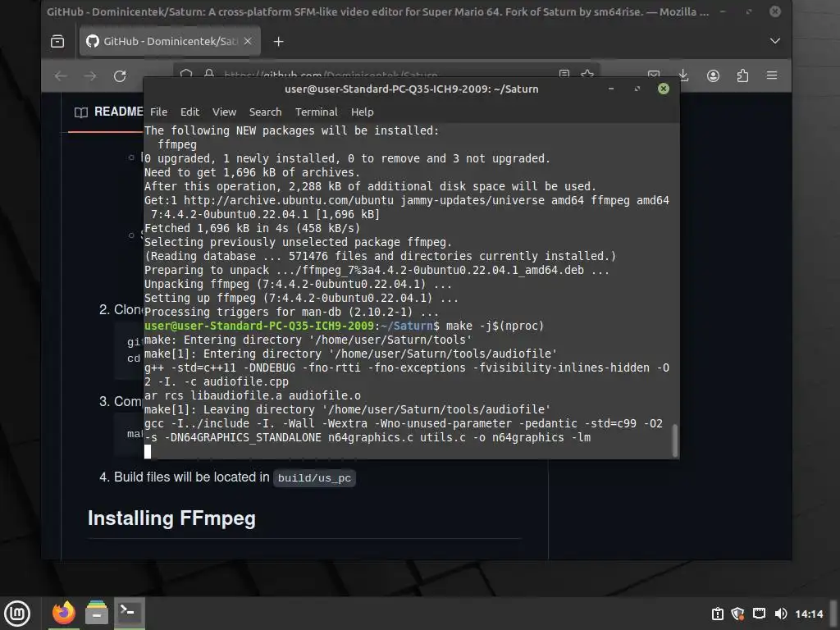Open the volume speaker tray icon
Viewport: 840px width, 630px height.
click(781, 614)
